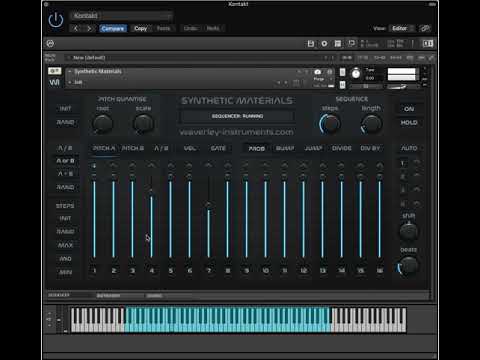Toggle the side panel layout icon

point(428,44)
